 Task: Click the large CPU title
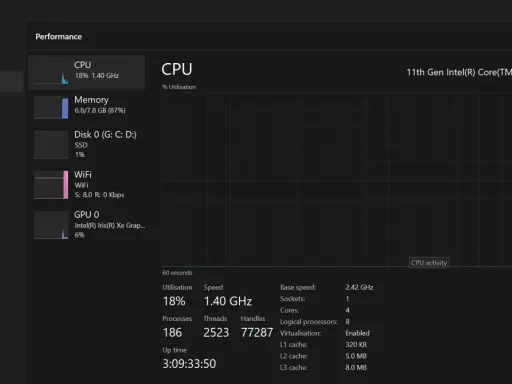tap(177, 69)
